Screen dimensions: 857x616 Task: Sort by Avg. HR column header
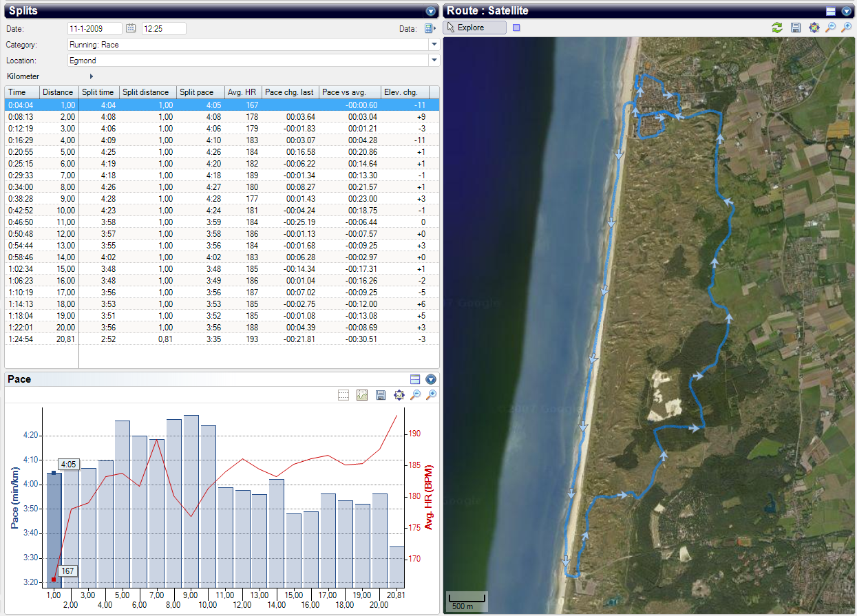coord(242,92)
